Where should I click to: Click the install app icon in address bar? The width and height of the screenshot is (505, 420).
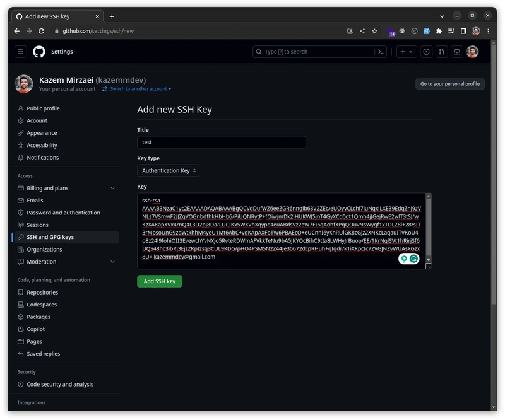tap(350, 32)
